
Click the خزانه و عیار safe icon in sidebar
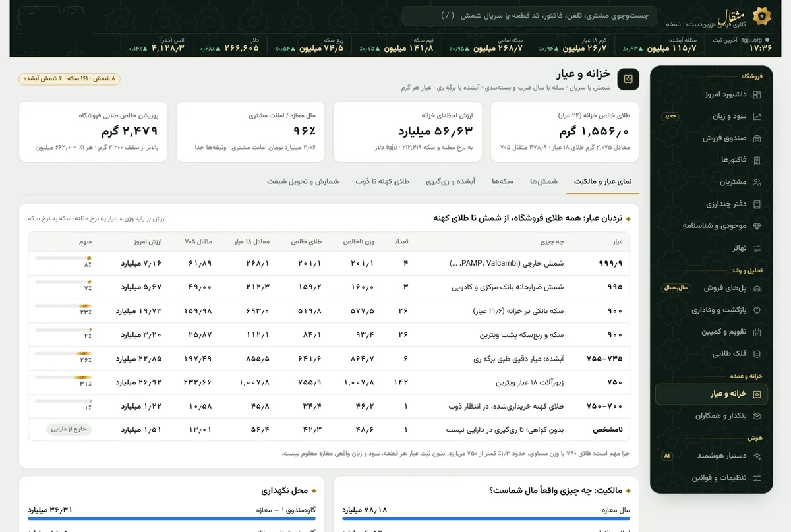(757, 394)
